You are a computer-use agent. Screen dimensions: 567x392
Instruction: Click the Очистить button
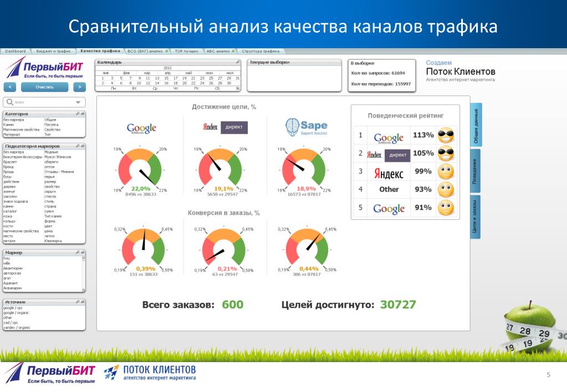coord(44,87)
